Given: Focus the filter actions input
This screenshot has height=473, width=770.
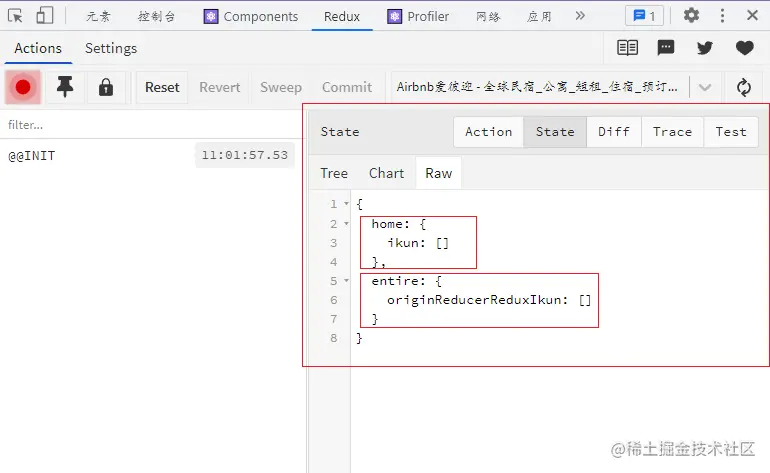Looking at the screenshot, I should 151,125.
